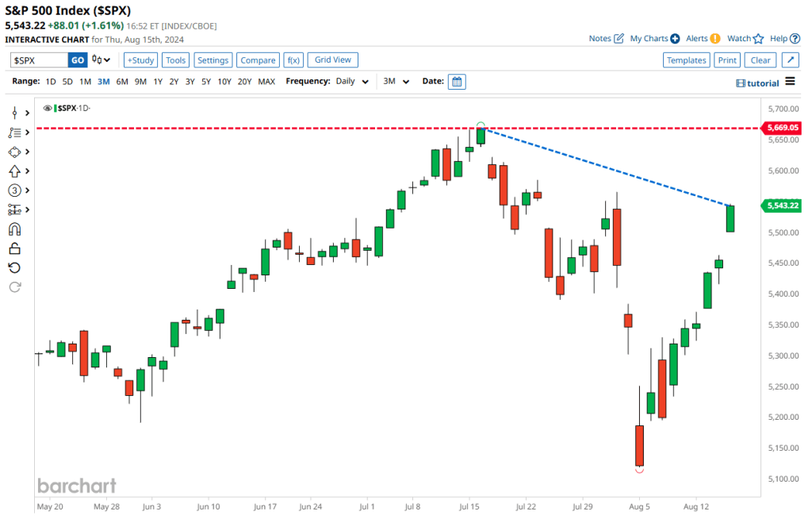This screenshot has width=812, height=519.
Task: Toggle $SPX series visibility eye icon
Action: 48,108
